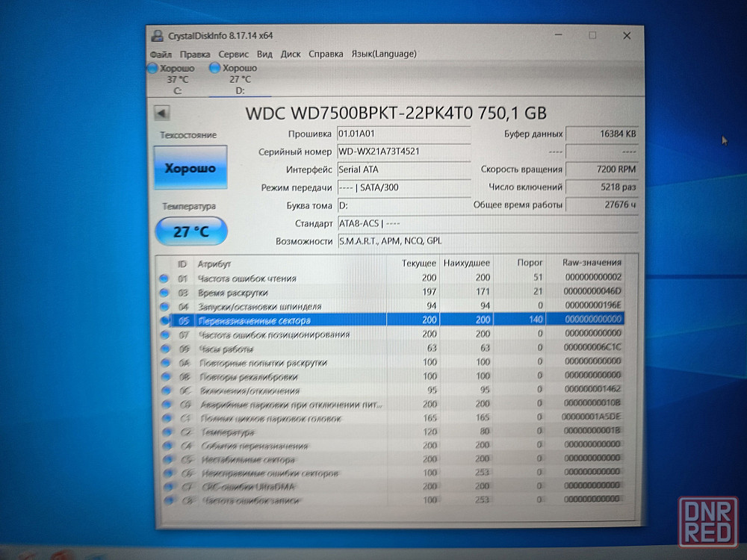Image resolution: width=747 pixels, height=560 pixels.
Task: Click the Общее время работы value 27676 ч
Action: tap(601, 205)
